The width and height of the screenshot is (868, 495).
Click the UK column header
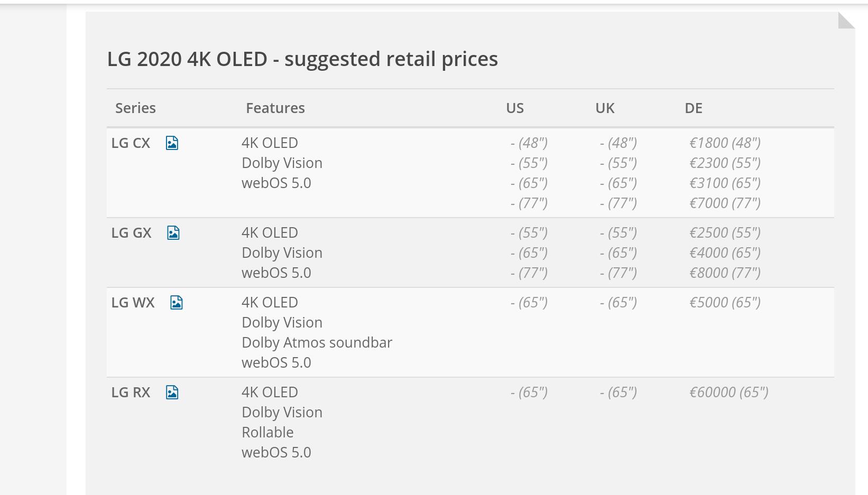tap(605, 108)
